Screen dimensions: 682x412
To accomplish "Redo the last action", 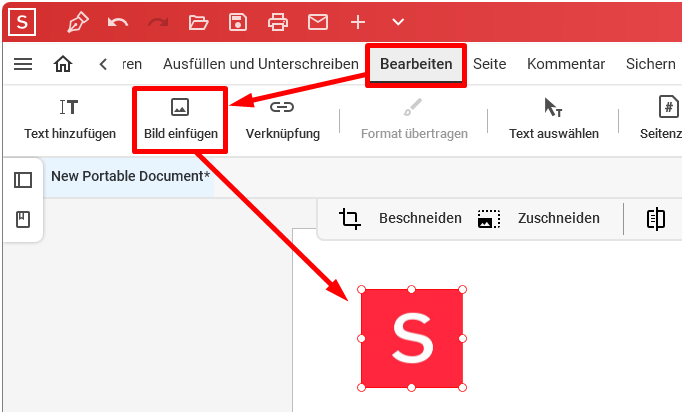I will click(x=158, y=22).
